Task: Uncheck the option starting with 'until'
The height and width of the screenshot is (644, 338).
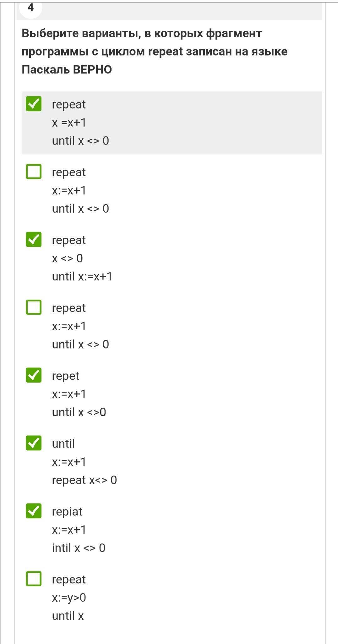Action: (34, 443)
